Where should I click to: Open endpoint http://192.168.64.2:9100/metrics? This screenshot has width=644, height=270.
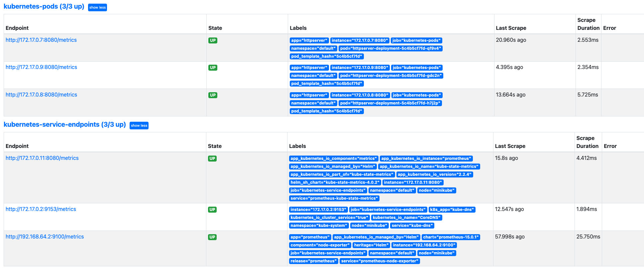click(x=45, y=236)
